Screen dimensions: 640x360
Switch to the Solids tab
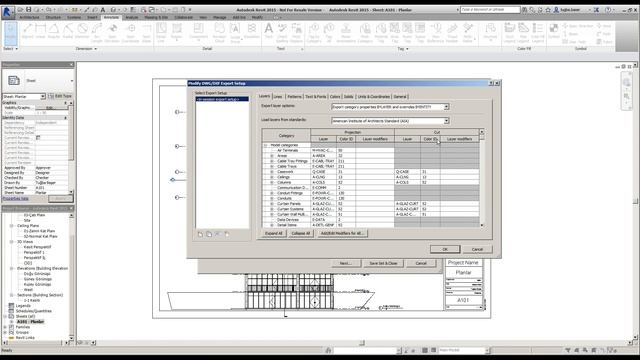pos(349,97)
